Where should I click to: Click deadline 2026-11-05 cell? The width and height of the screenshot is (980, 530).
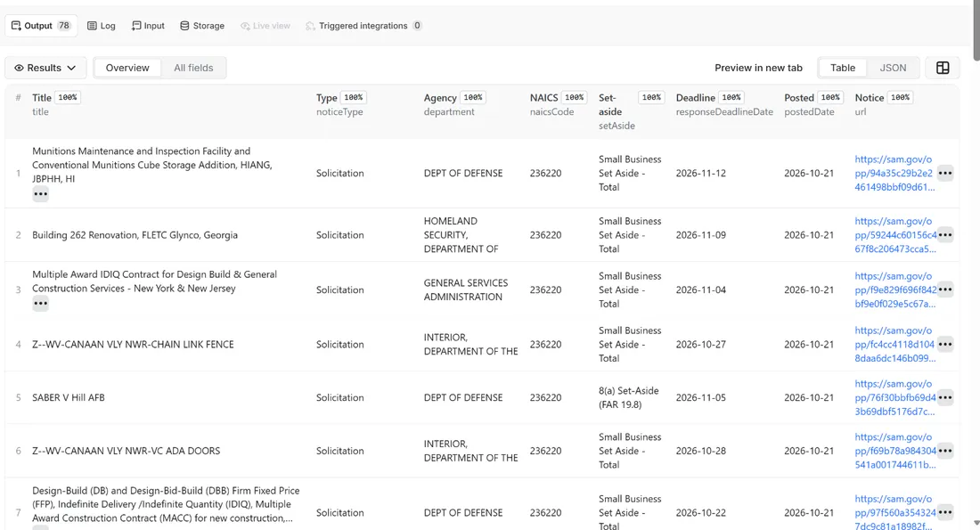coord(700,397)
